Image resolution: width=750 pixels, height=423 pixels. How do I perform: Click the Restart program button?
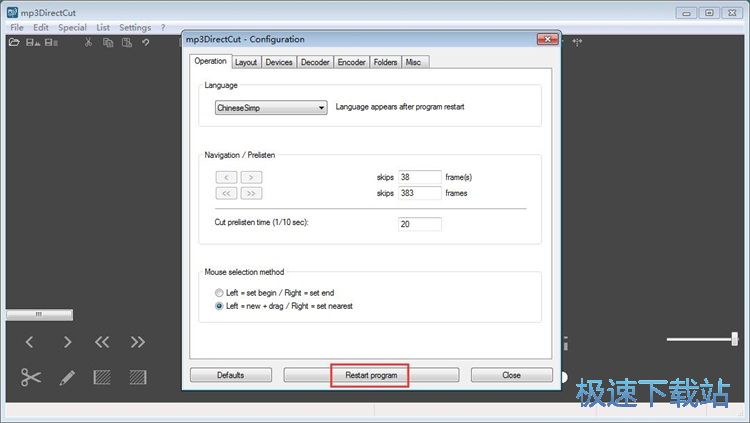[371, 375]
